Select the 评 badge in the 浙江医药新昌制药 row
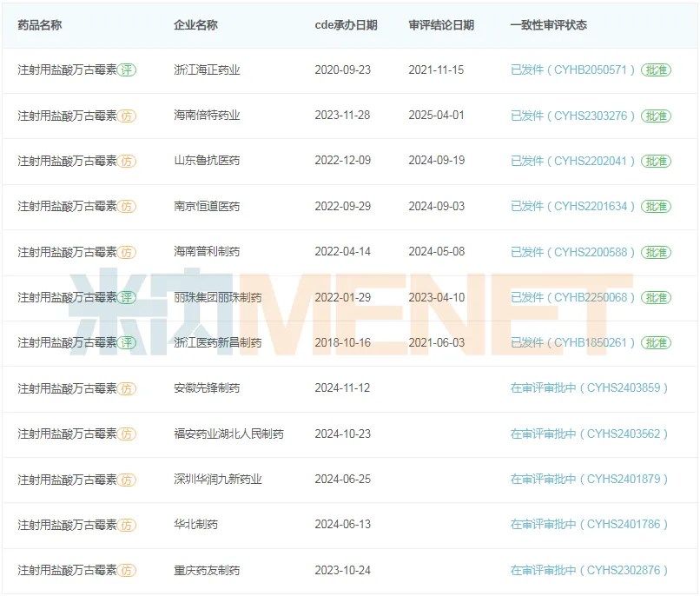700x596 pixels. click(x=127, y=343)
